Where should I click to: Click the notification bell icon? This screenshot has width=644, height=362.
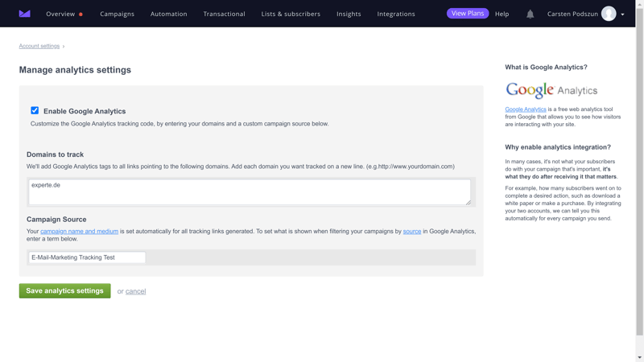(530, 14)
